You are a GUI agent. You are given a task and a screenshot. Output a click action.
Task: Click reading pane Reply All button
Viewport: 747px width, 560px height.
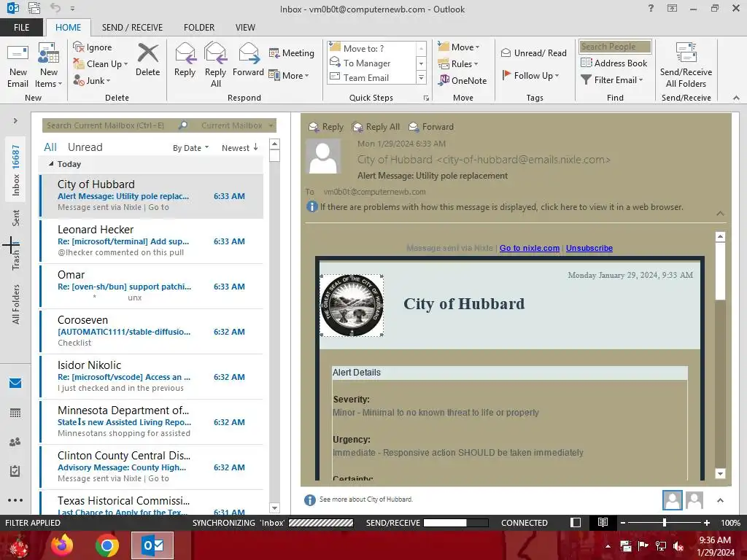[376, 127]
